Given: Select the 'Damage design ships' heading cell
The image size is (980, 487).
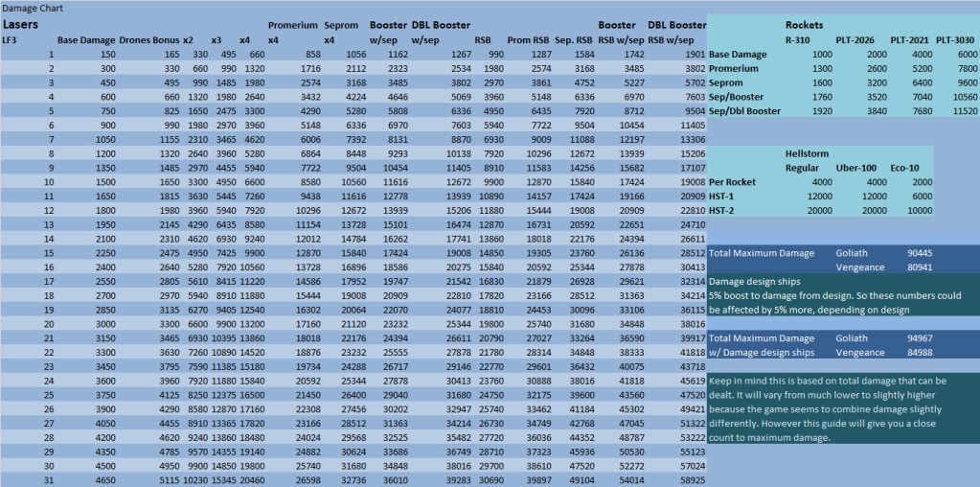Looking at the screenshot, I should pos(754,281).
